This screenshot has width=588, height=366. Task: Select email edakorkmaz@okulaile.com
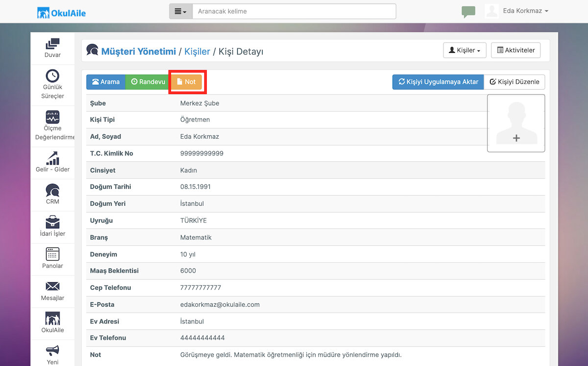click(x=220, y=305)
